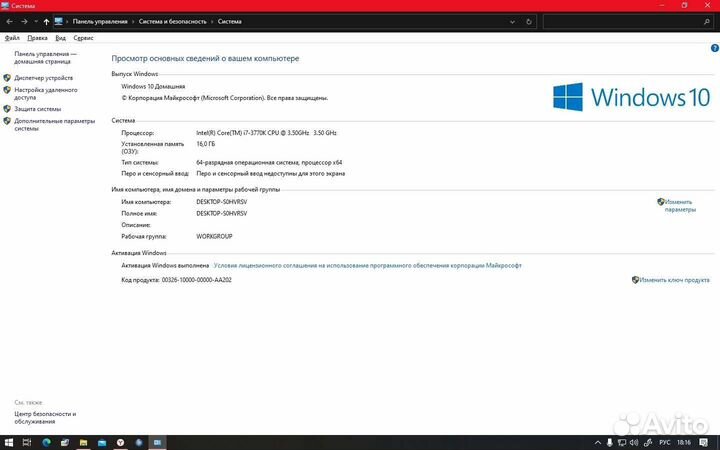The height and width of the screenshot is (450, 720).
Task: Click the Back navigation arrow
Action: [x=9, y=21]
